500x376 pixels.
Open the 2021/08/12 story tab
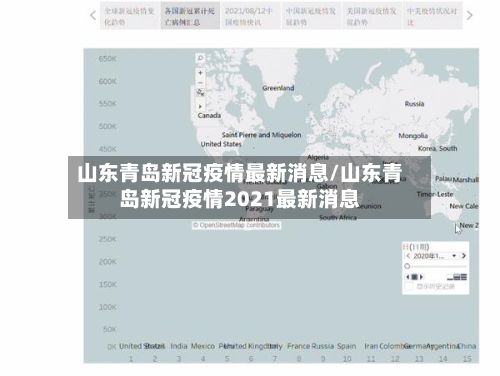point(251,16)
